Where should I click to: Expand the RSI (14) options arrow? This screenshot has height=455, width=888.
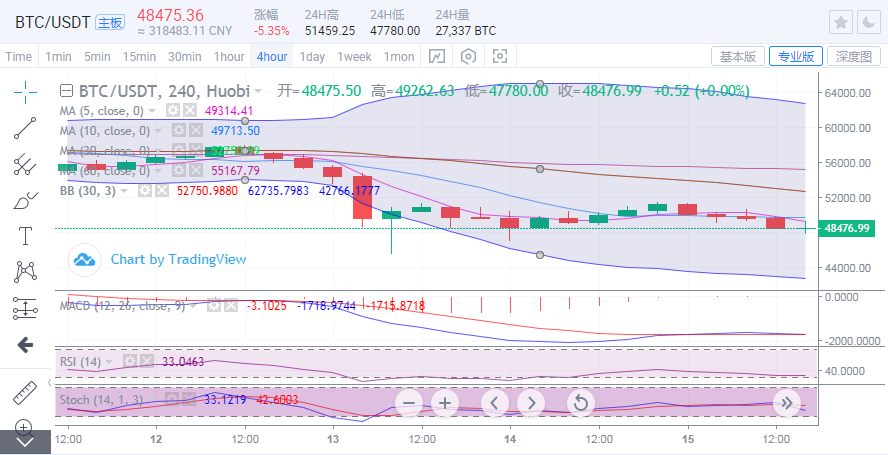(110, 361)
